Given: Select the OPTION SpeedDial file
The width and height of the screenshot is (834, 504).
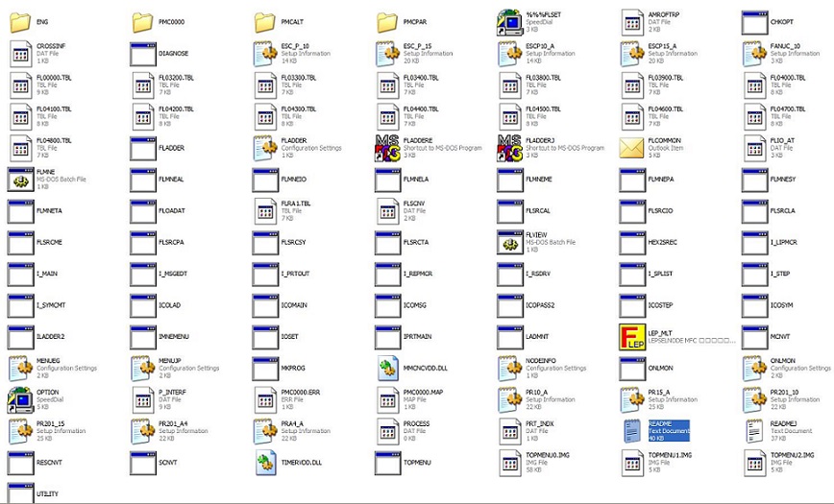Looking at the screenshot, I should coord(20,399).
